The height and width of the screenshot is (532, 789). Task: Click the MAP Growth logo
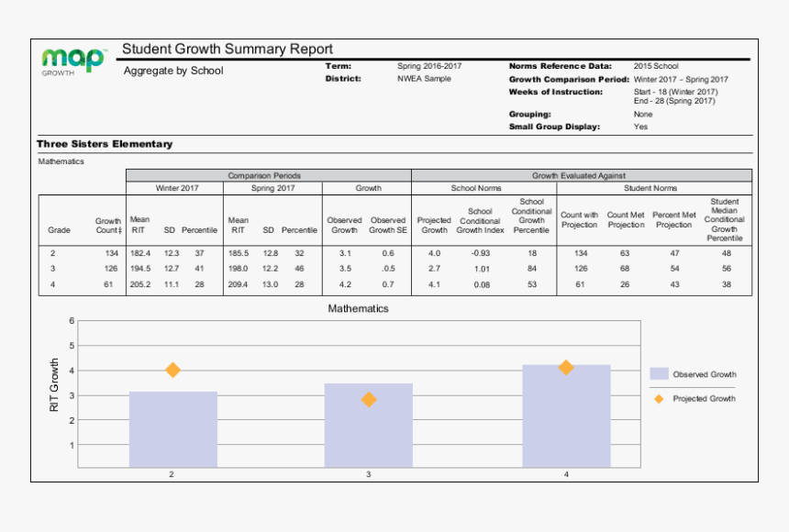(x=73, y=61)
